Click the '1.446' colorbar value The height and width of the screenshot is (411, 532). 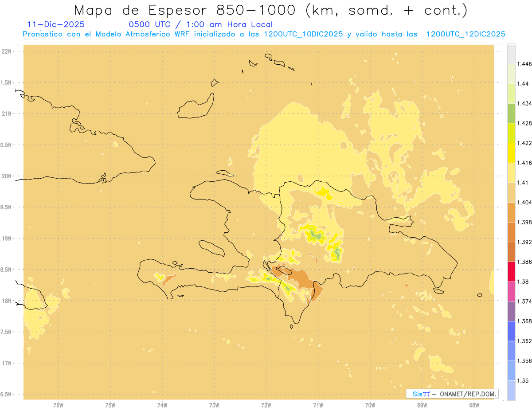[525, 64]
